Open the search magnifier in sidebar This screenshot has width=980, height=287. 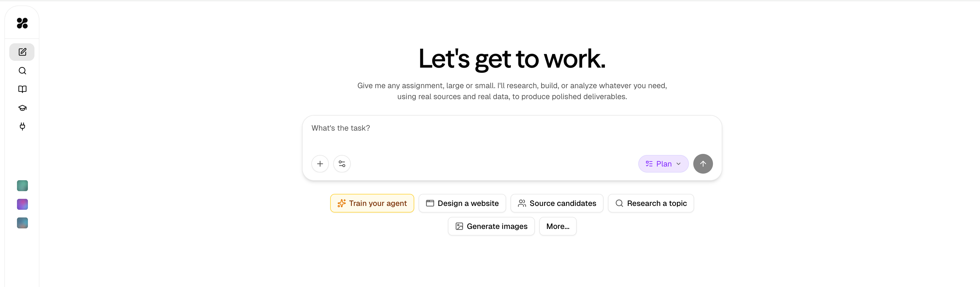(x=22, y=71)
